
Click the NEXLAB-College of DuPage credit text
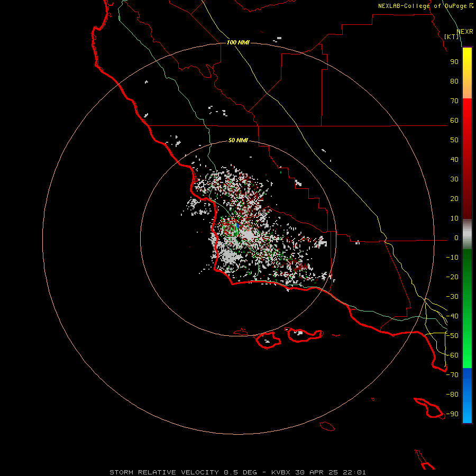[425, 6]
